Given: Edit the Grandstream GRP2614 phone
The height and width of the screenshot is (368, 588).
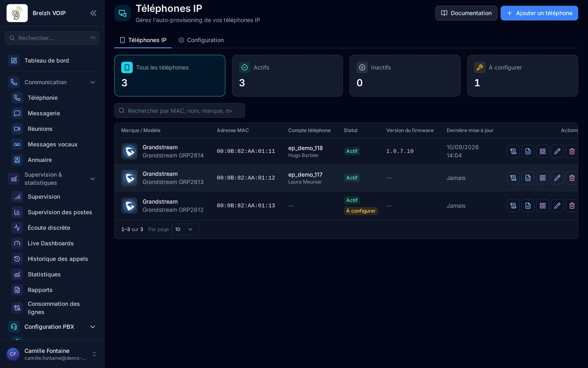Looking at the screenshot, I should pos(557,151).
